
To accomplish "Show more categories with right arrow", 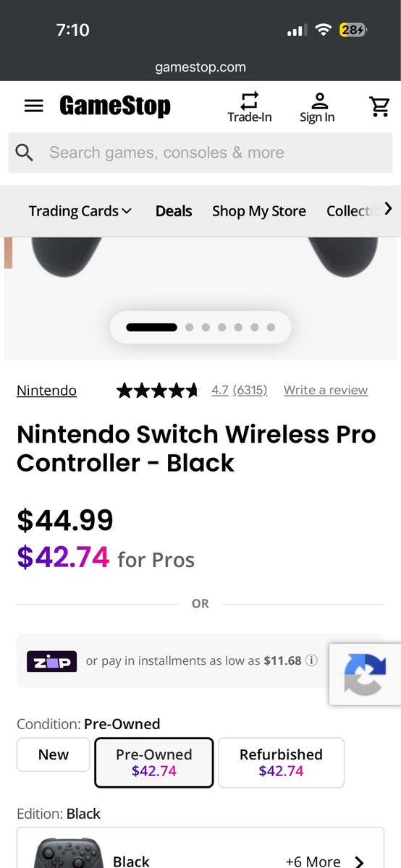I will [x=389, y=209].
